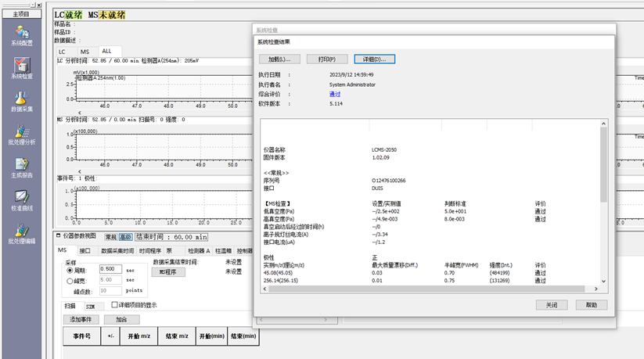644x359 pixels.
Task: Click the 事件号 column header
Action: tap(81, 336)
